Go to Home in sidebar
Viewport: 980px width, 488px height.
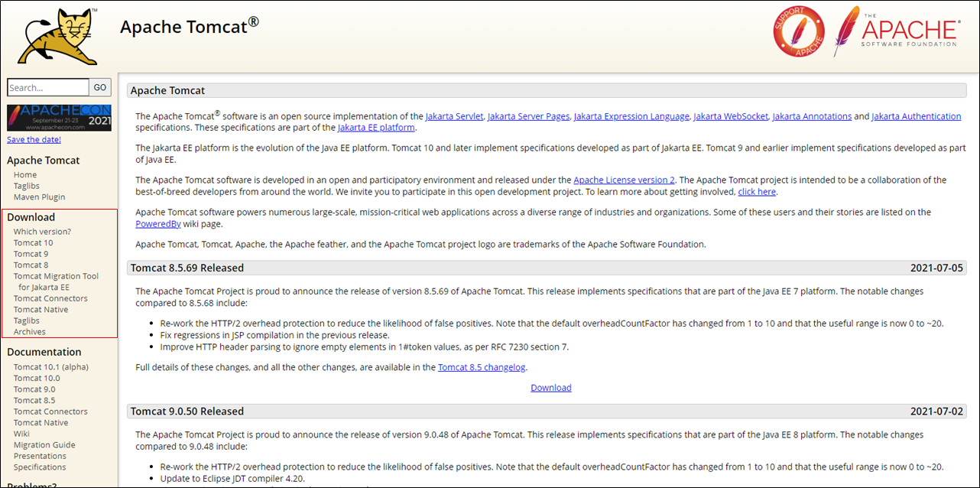click(25, 175)
